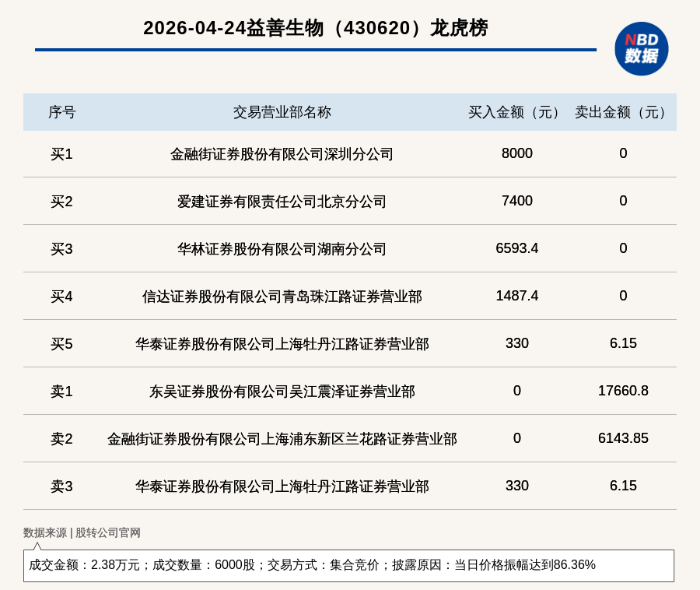Viewport: 700px width, 590px height.
Task: Click 信达证券青岛珠江路证券营业部 name
Action: point(282,297)
